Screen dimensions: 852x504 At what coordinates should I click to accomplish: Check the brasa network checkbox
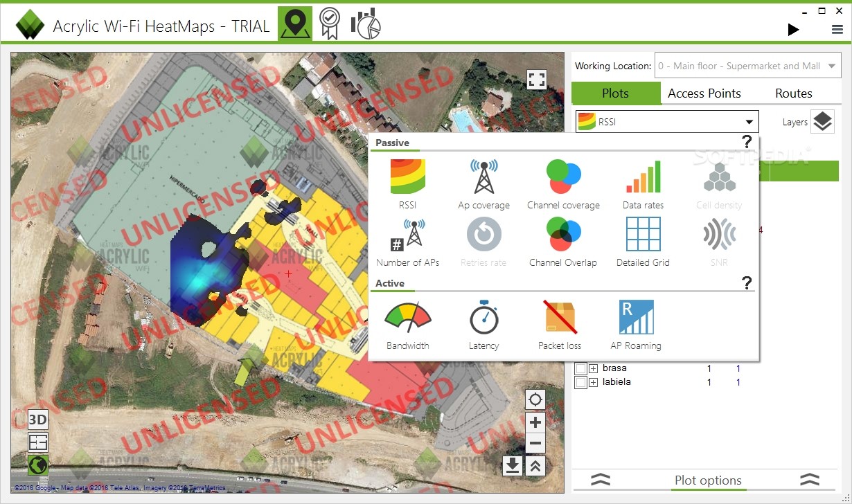tap(581, 368)
